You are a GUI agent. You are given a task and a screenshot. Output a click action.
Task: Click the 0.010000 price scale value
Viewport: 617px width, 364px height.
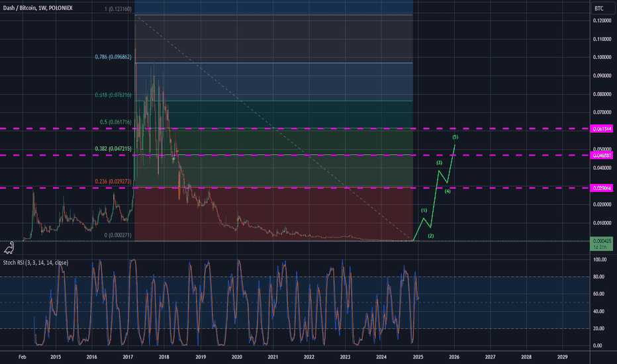(x=602, y=223)
